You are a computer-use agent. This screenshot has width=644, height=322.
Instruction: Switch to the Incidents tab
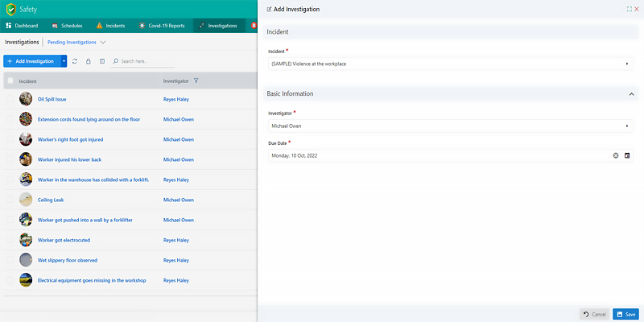(109, 25)
